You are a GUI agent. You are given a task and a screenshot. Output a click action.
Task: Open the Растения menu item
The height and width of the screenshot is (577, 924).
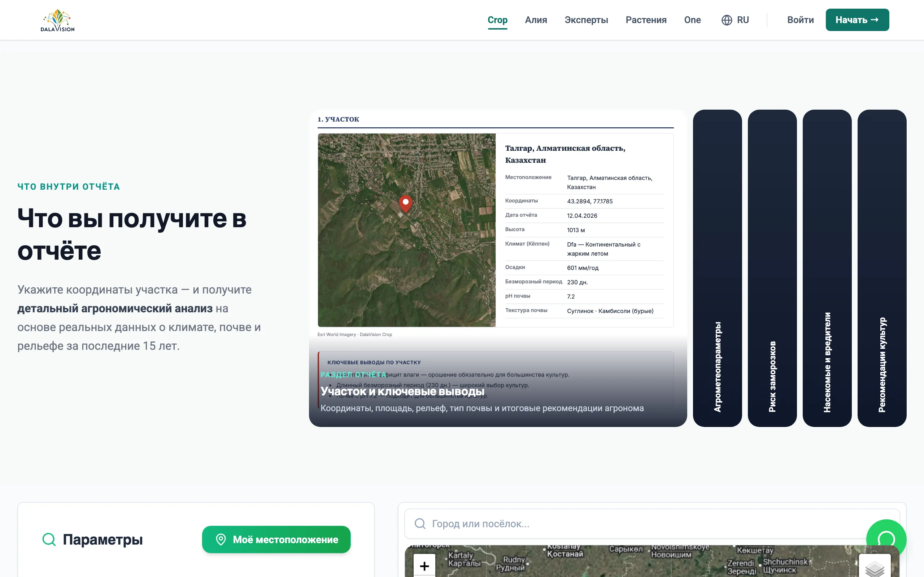(646, 20)
